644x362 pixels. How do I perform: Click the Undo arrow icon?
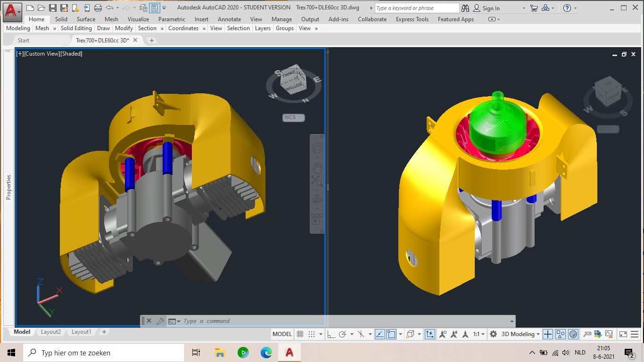(109, 8)
